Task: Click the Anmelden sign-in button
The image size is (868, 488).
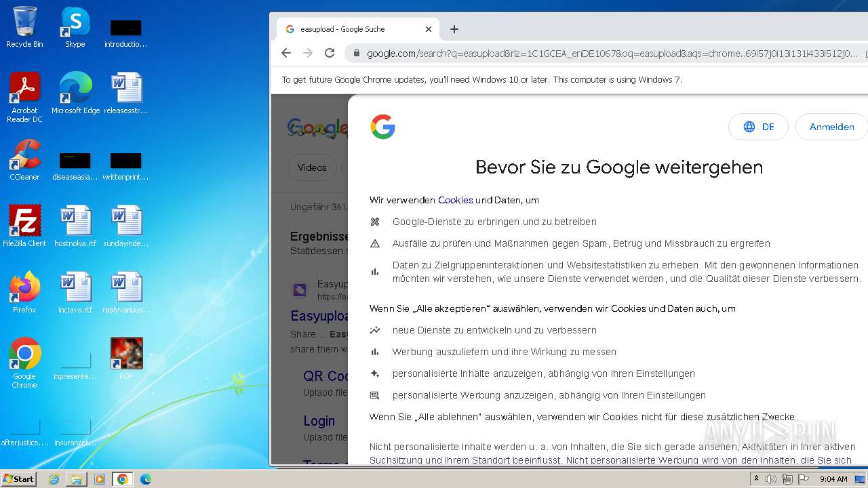Action: [831, 127]
